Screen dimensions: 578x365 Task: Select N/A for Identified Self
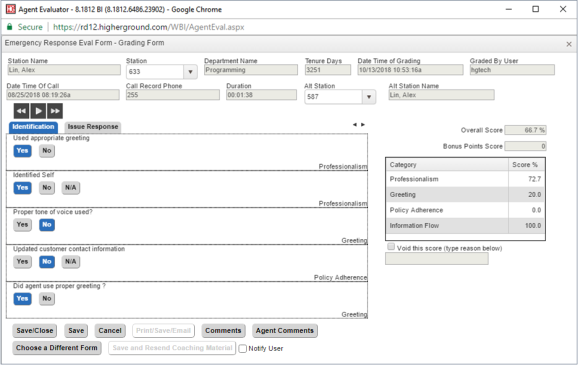71,188
